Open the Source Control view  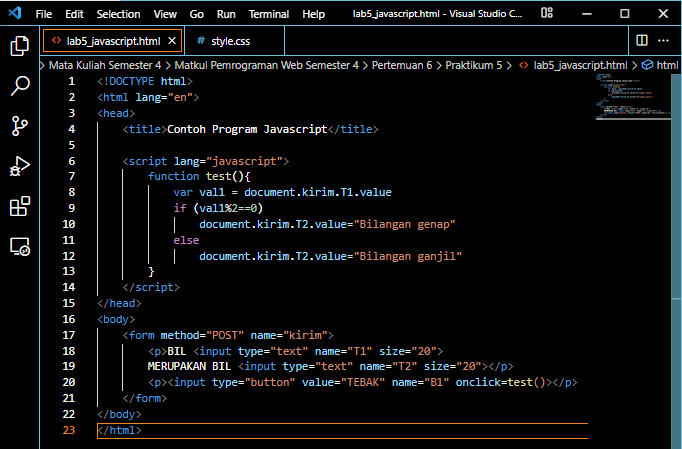point(20,126)
